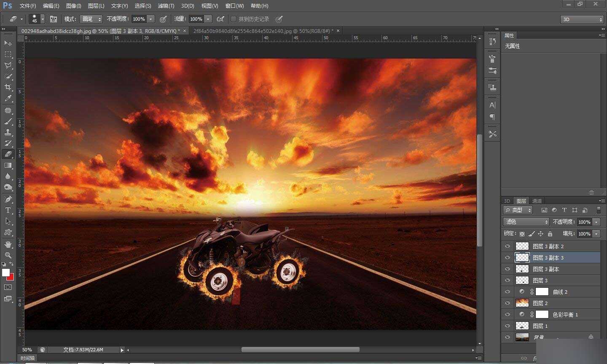This screenshot has height=364, width=607.
Task: Select the Pen tool
Action: pos(8,199)
